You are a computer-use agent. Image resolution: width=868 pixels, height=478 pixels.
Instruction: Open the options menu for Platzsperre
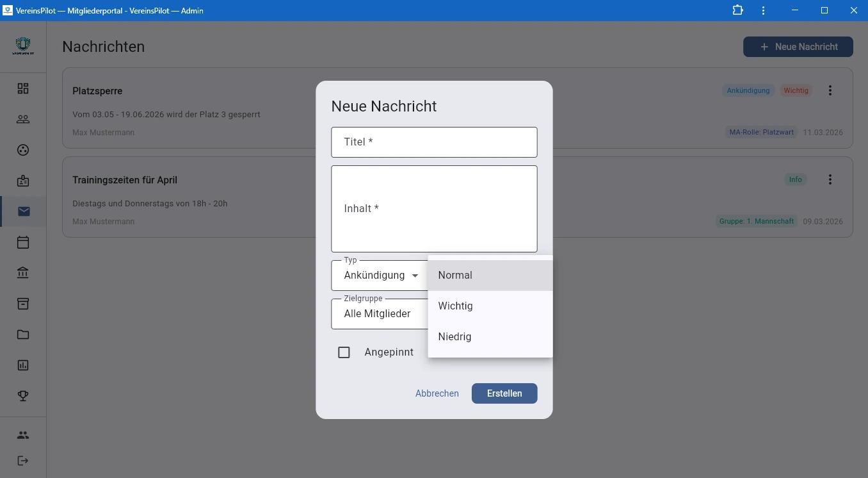830,90
